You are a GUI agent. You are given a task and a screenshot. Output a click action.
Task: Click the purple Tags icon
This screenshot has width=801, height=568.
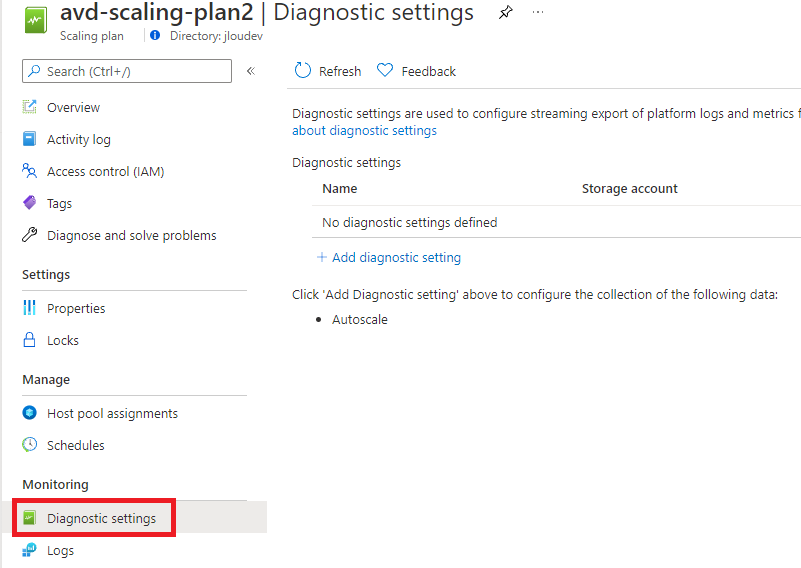30,203
